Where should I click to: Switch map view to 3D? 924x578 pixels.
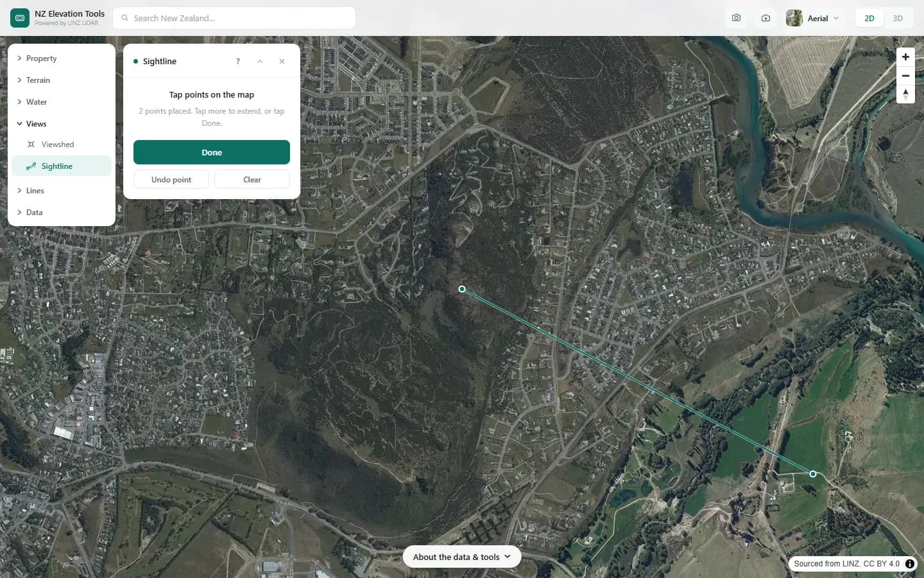click(x=898, y=18)
